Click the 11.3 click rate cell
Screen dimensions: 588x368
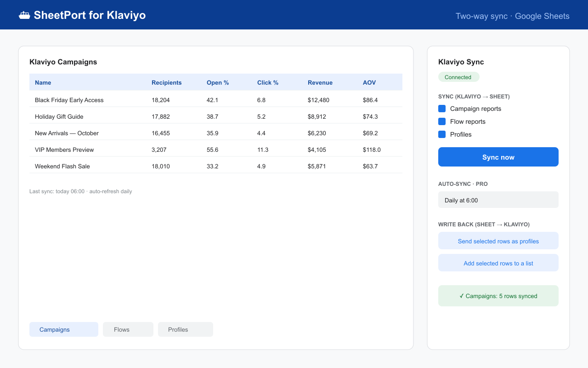263,149
